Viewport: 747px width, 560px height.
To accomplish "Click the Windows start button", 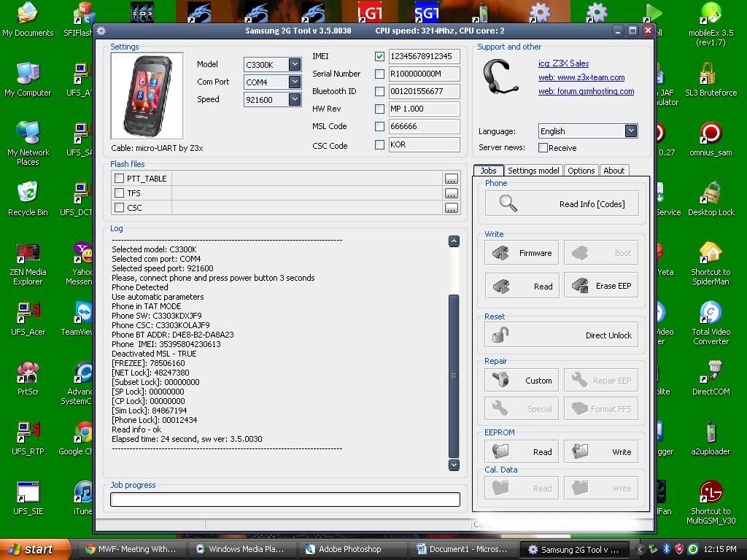I will coord(34,549).
